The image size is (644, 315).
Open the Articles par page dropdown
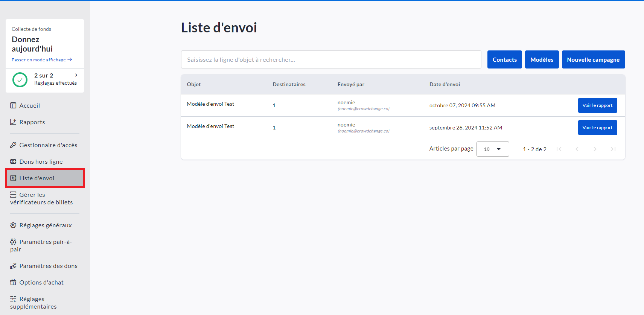coord(492,149)
